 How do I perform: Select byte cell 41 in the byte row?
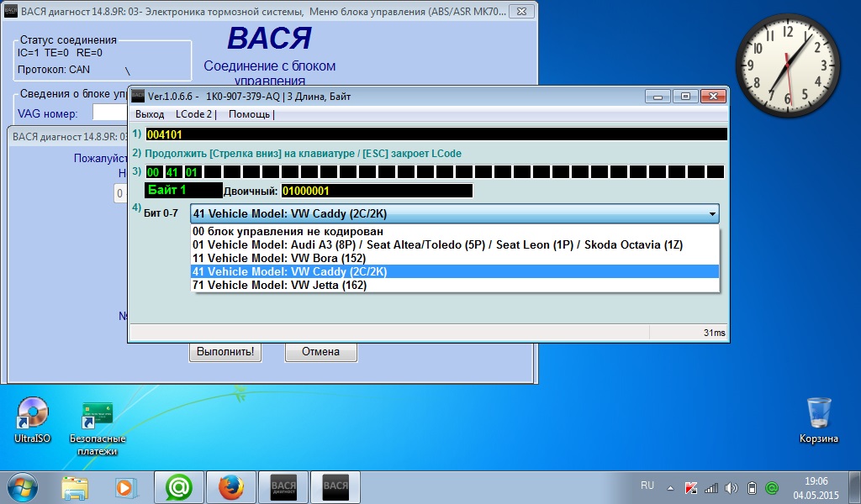(x=172, y=172)
